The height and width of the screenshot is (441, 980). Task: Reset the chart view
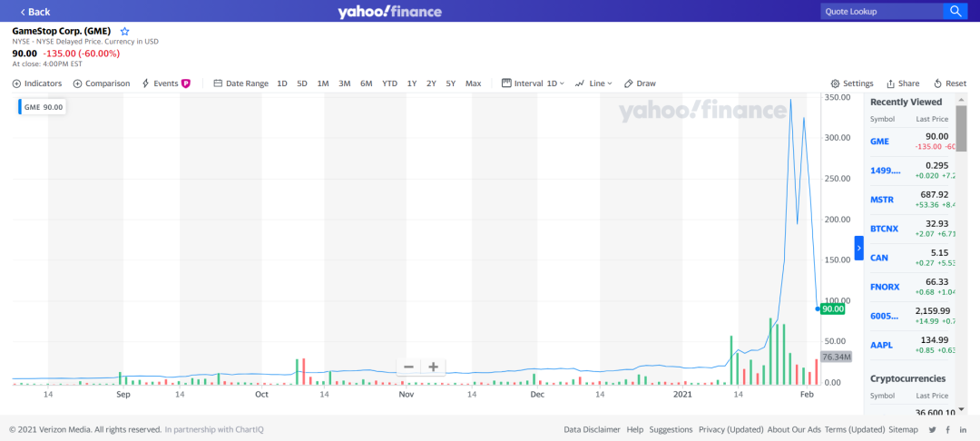tap(950, 83)
